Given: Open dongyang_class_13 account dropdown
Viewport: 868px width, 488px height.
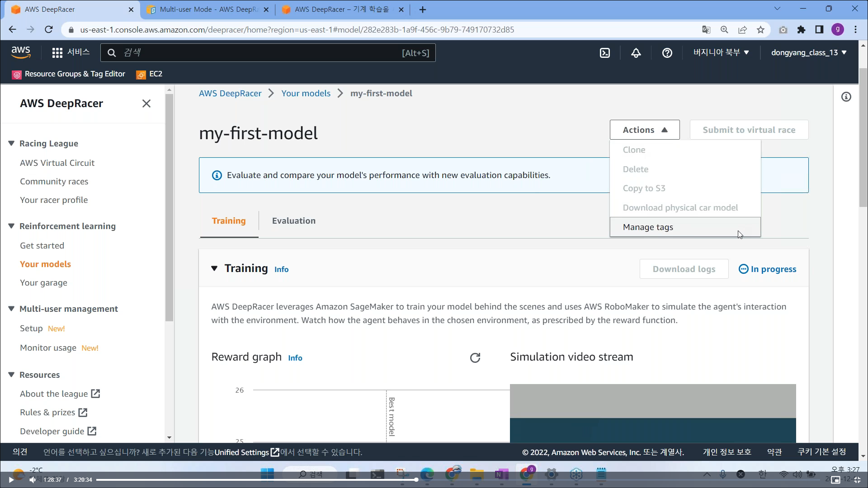Looking at the screenshot, I should click(x=808, y=52).
